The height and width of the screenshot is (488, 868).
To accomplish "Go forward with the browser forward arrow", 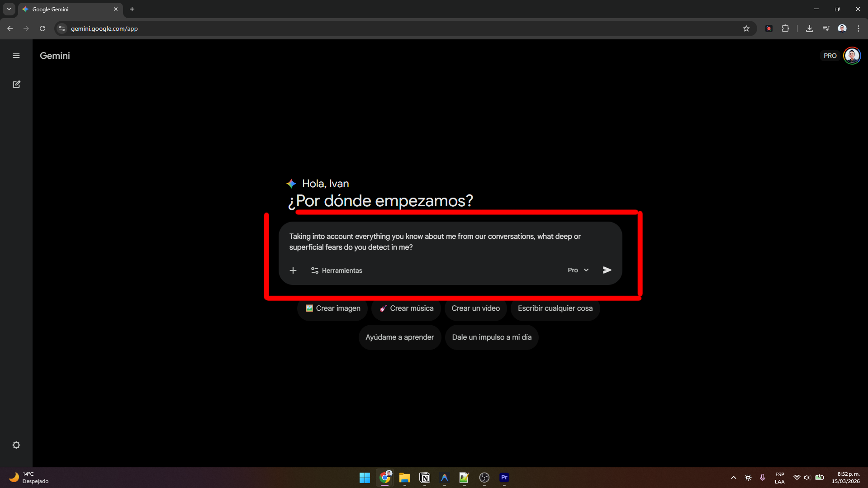I will (26, 28).
